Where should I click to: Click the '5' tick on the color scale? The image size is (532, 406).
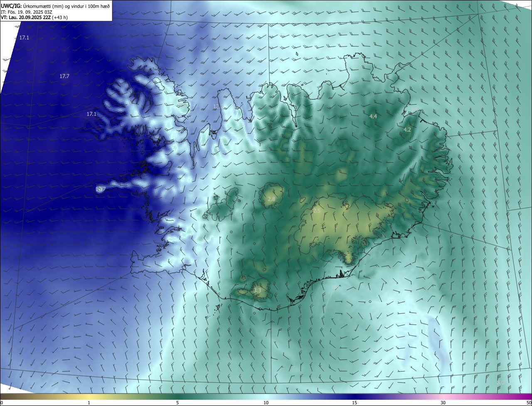177,403
